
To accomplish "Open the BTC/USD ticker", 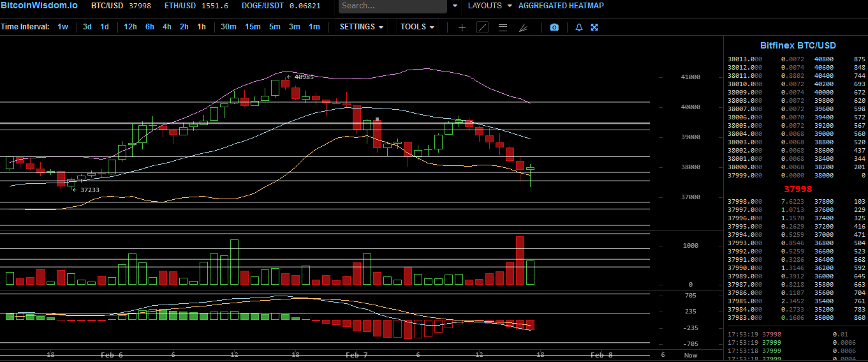I will [121, 6].
